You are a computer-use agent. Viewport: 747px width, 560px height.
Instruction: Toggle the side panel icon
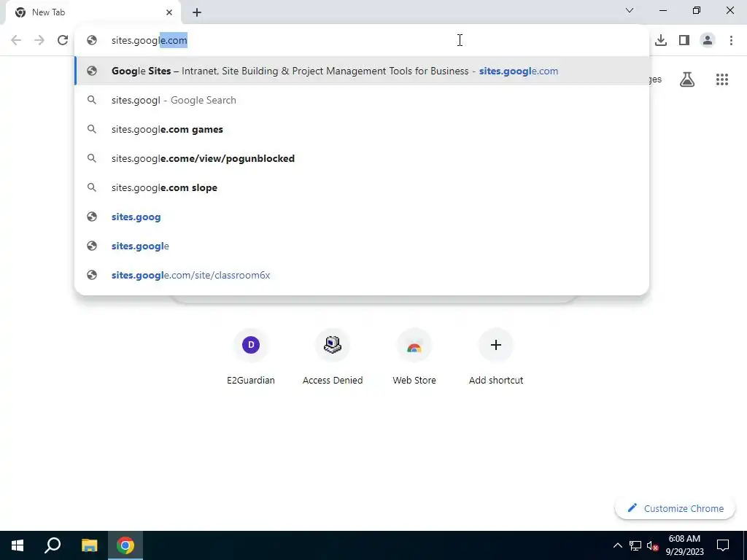coord(684,40)
